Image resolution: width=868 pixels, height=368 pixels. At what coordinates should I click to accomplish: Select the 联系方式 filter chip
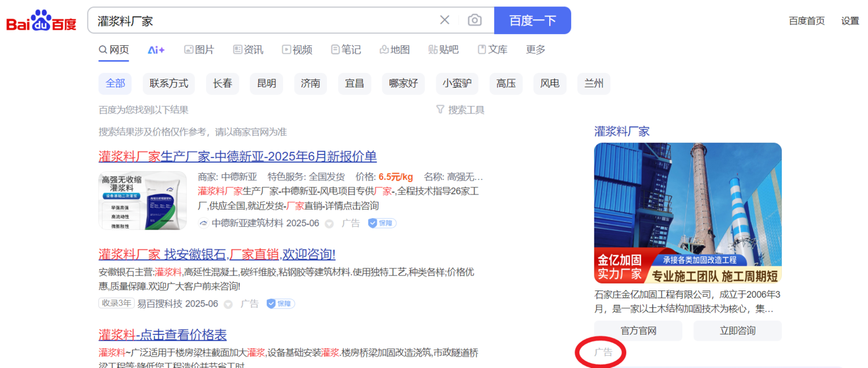click(x=169, y=83)
